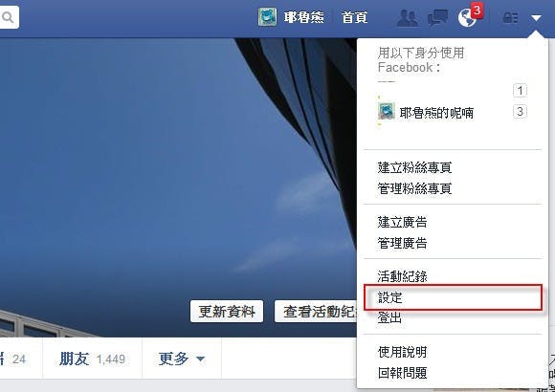Click the red notification badge showing 3
The image size is (555, 392).
click(x=477, y=10)
